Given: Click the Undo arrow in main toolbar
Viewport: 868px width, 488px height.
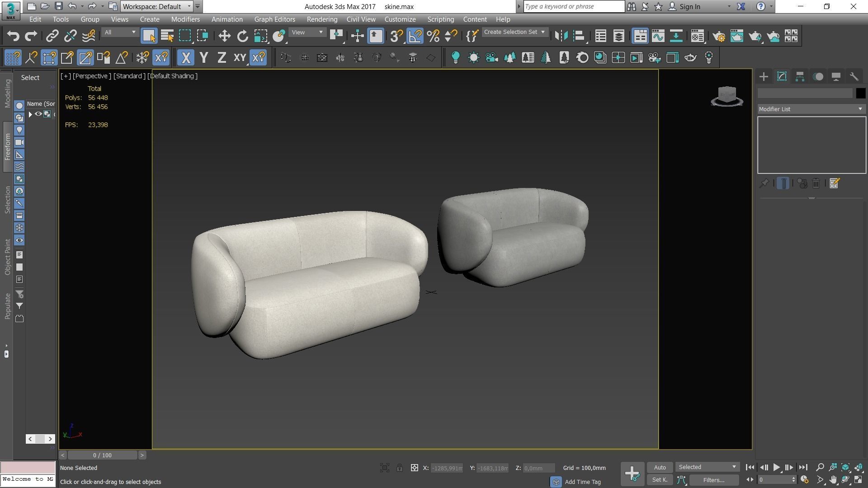Looking at the screenshot, I should 14,36.
